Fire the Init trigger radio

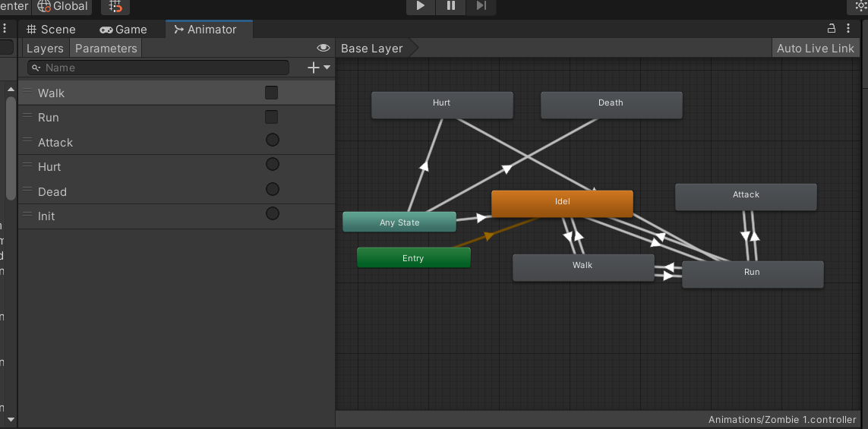pyautogui.click(x=273, y=213)
